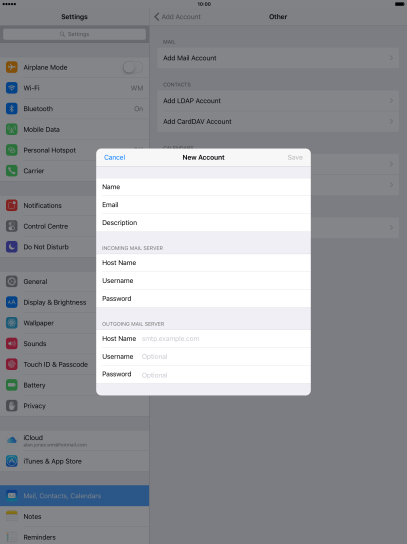This screenshot has height=544, width=407.
Task: Expand Add Mail Account chevron
Action: pos(391,58)
